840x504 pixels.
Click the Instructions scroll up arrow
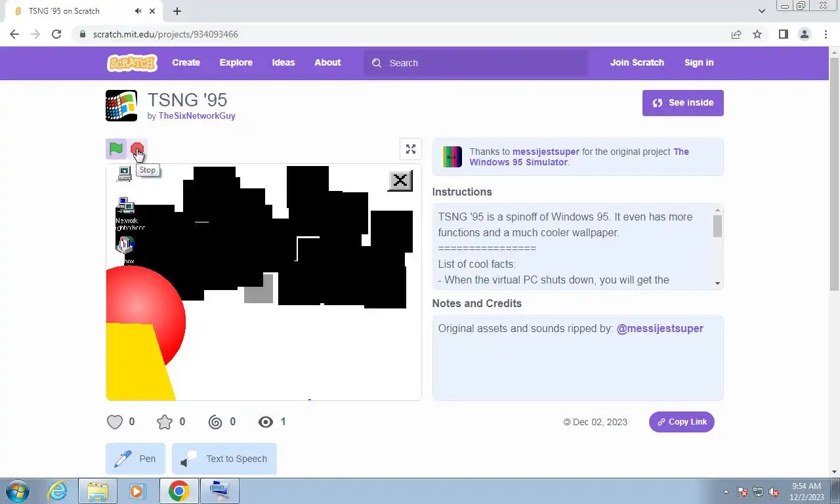click(x=717, y=210)
